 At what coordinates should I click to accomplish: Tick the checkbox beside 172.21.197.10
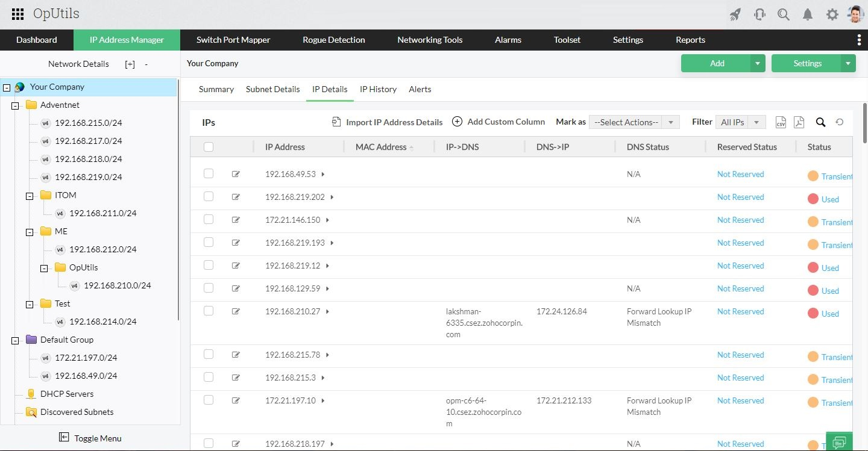(x=208, y=400)
